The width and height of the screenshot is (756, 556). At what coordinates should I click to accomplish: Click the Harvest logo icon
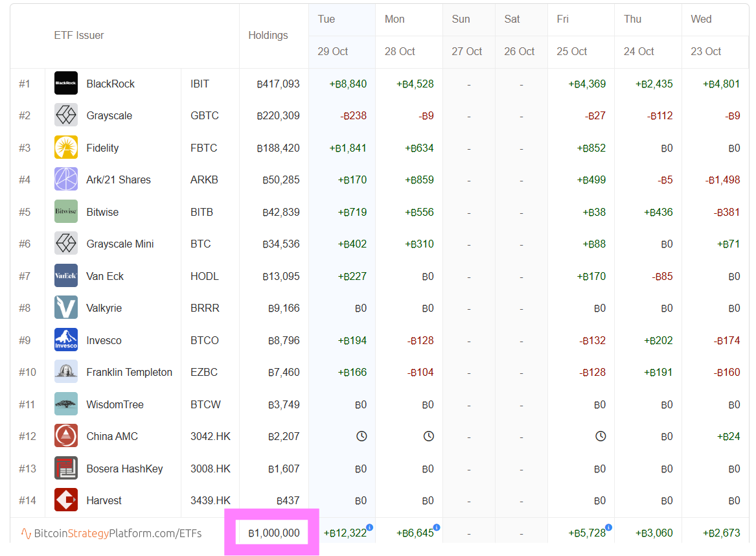tap(66, 500)
